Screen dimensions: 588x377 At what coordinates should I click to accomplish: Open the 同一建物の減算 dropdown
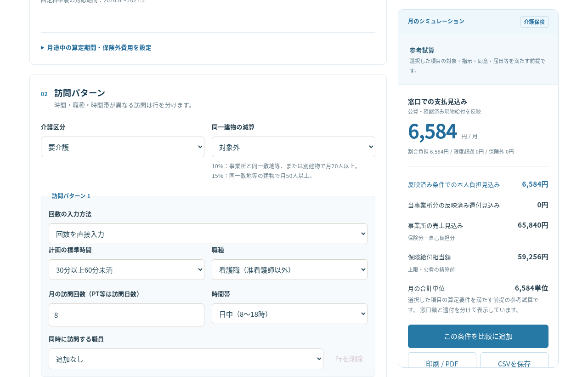click(294, 147)
